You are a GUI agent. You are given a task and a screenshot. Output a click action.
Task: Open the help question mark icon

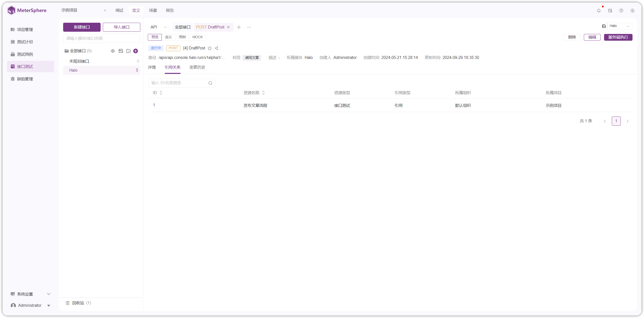(621, 10)
